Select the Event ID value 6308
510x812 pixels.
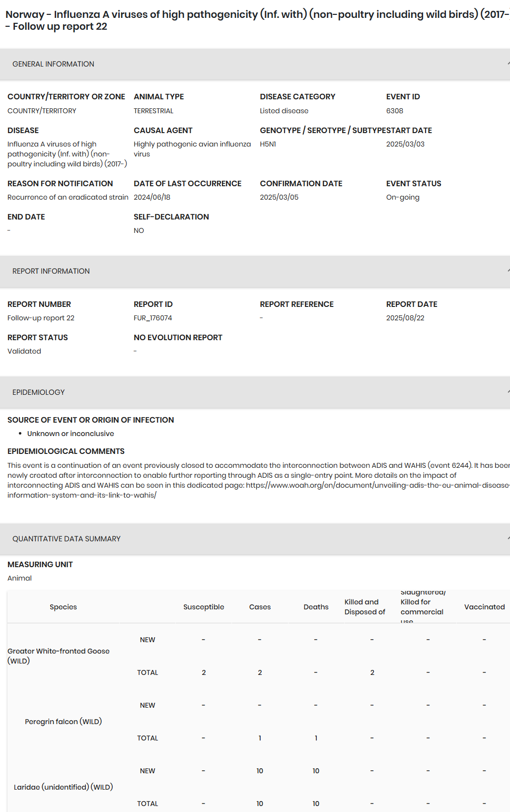click(x=395, y=111)
